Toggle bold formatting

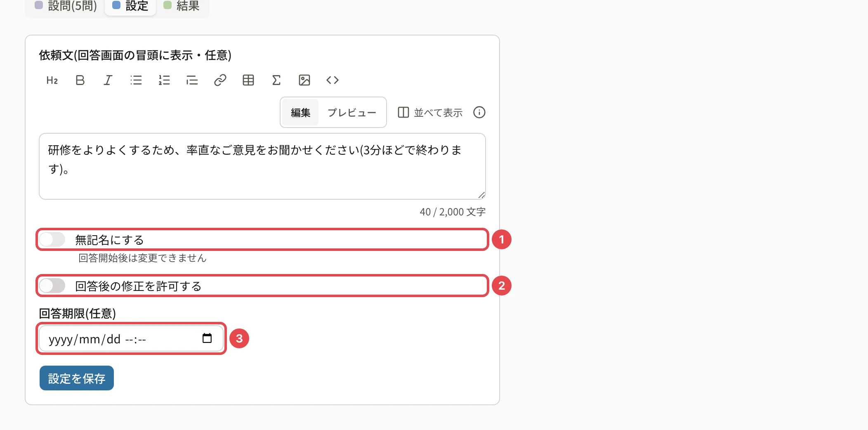pyautogui.click(x=80, y=80)
